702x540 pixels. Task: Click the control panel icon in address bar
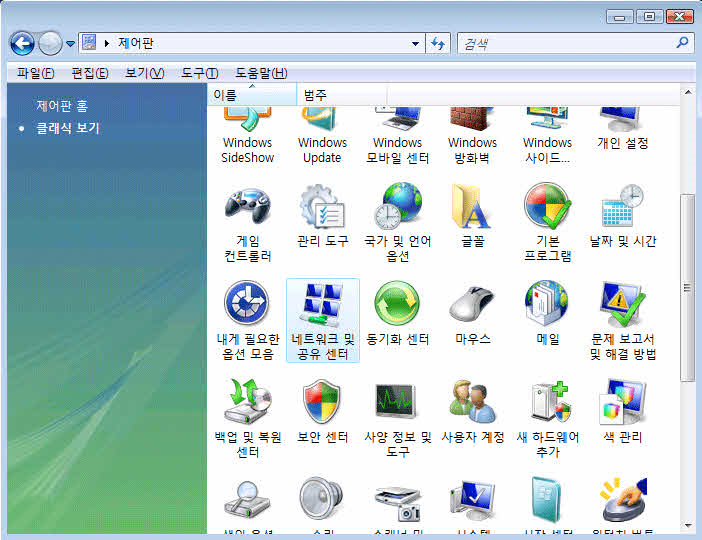89,43
